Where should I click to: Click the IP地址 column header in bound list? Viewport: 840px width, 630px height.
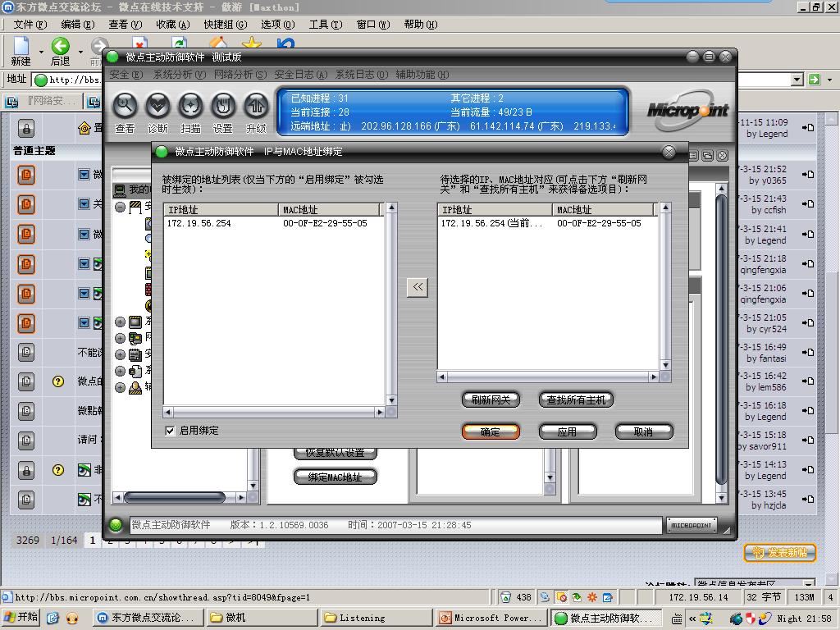[x=221, y=209]
